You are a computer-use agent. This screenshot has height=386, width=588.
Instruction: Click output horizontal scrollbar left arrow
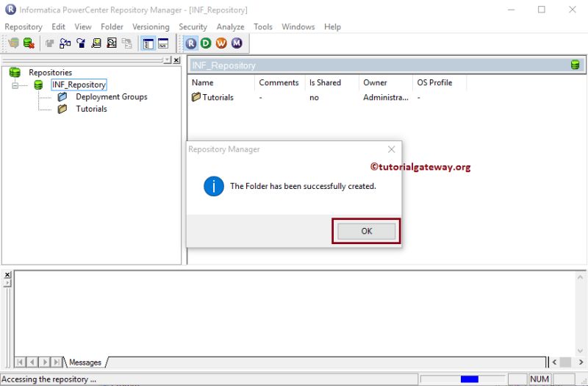pos(555,362)
